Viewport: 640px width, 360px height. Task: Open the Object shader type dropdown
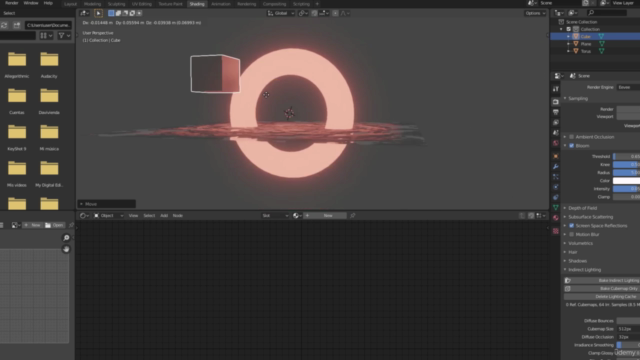pyautogui.click(x=108, y=216)
